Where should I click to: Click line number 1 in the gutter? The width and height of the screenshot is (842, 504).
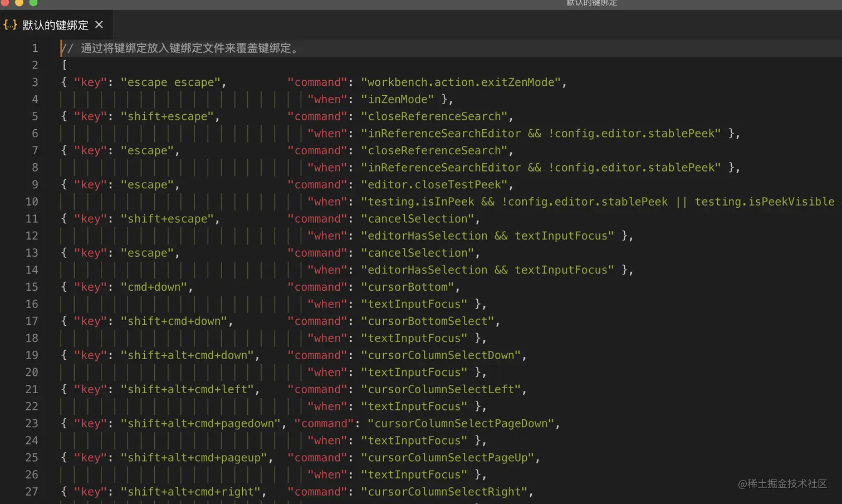[x=35, y=48]
